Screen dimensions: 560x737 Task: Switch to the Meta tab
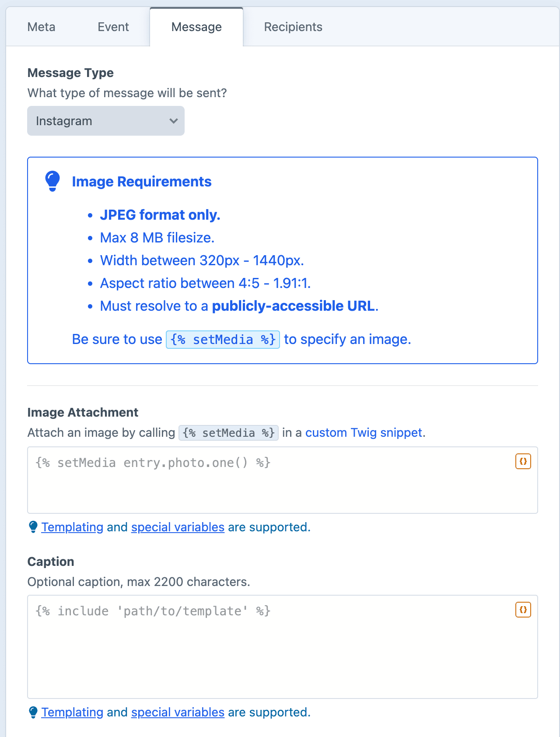[x=42, y=27]
